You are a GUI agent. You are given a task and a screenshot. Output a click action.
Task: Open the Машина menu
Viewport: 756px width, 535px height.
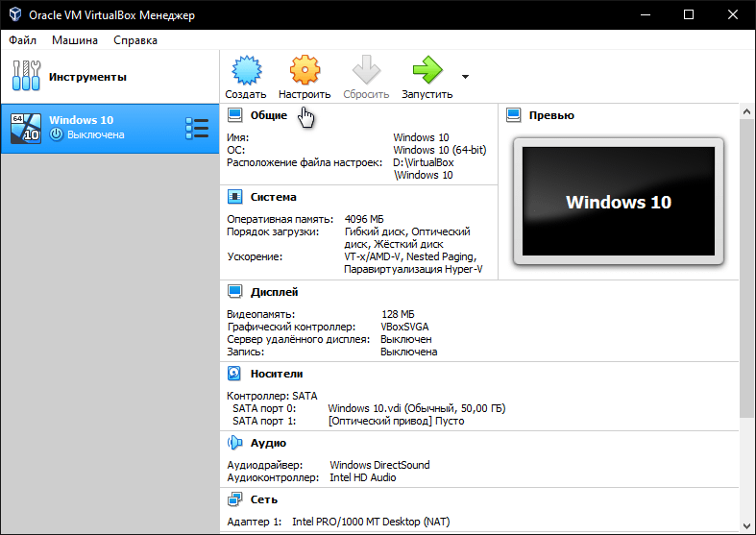(x=75, y=40)
